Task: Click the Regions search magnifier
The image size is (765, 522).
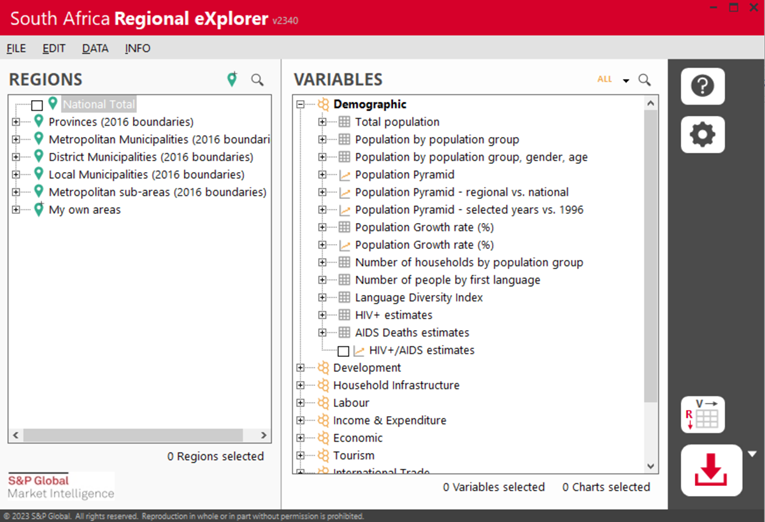Action: click(257, 80)
